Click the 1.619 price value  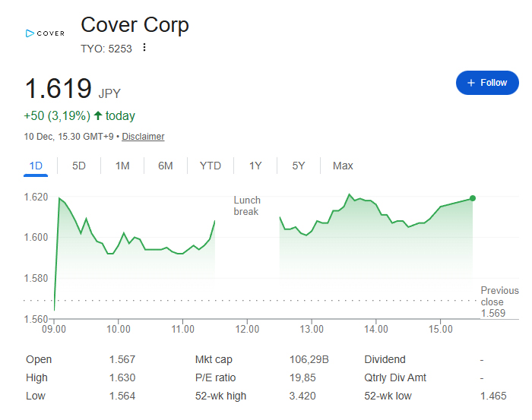(x=59, y=88)
